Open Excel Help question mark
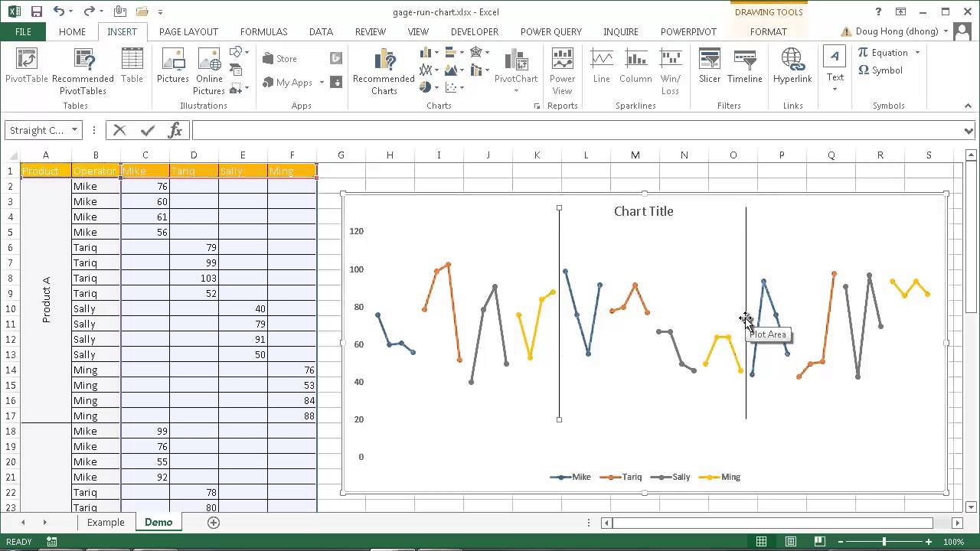The width and height of the screenshot is (980, 551). (879, 11)
